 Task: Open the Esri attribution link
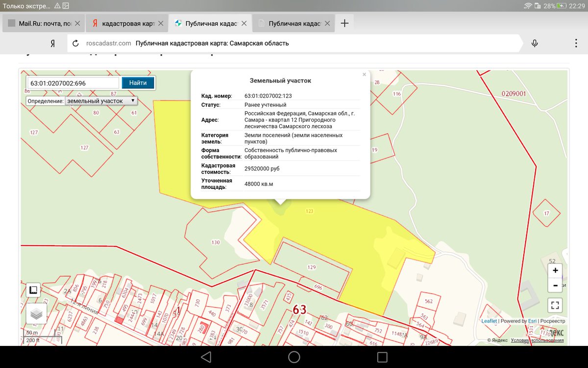532,321
